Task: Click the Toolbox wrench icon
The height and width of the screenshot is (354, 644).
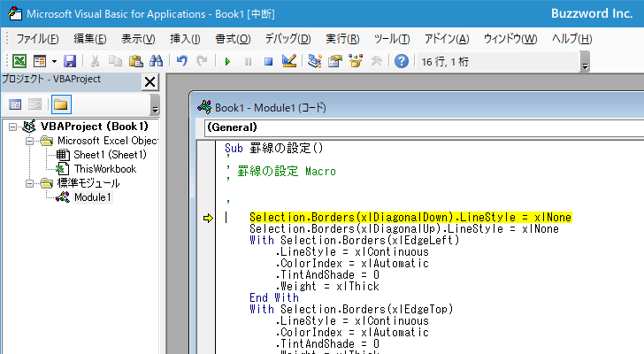Action: tap(376, 61)
